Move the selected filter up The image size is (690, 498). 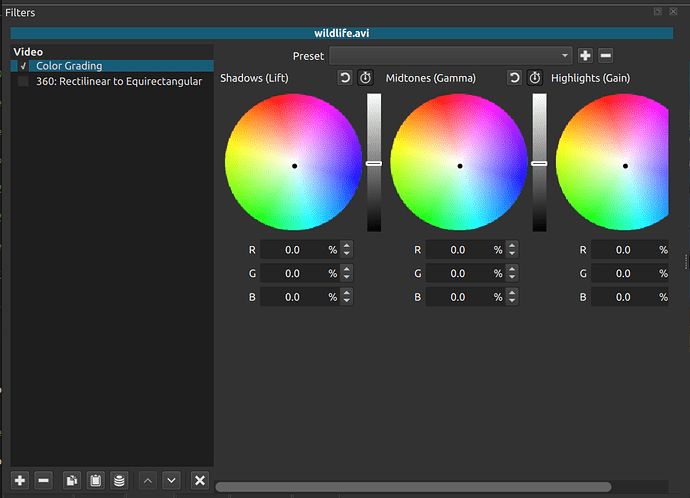click(148, 481)
